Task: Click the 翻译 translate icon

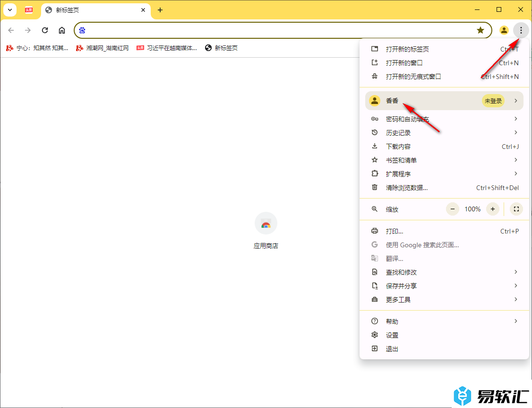Action: point(375,258)
